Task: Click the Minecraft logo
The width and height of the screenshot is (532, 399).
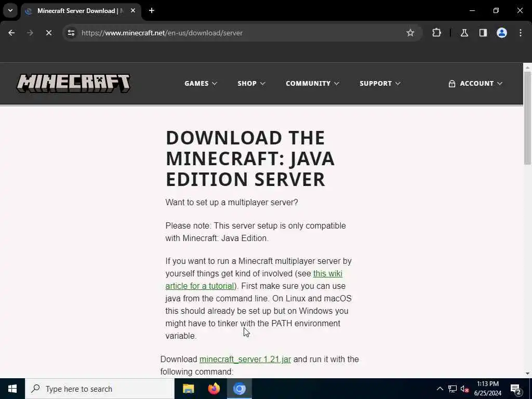Action: pos(73,84)
